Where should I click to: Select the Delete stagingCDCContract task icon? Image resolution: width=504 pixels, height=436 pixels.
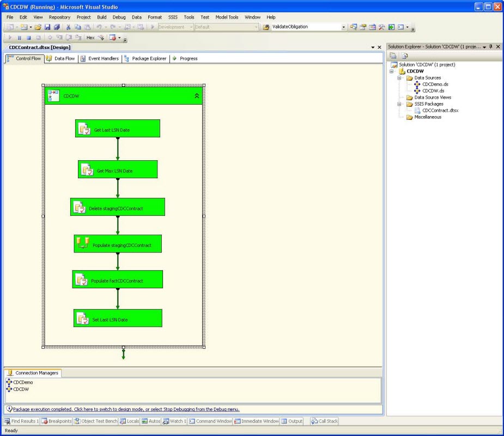(80, 208)
